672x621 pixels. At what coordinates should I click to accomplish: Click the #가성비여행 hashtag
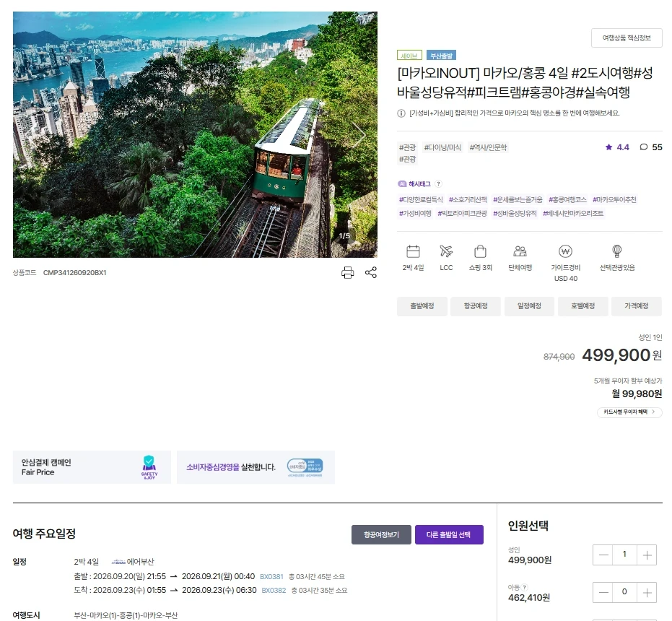click(x=415, y=214)
